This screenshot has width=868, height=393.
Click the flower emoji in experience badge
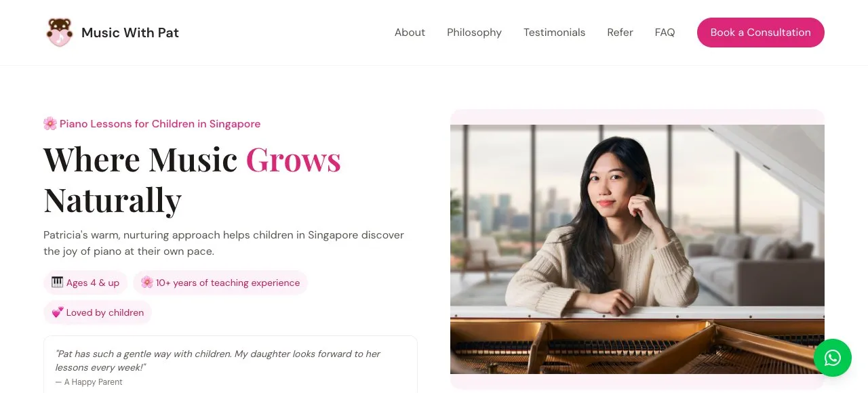[x=147, y=283]
